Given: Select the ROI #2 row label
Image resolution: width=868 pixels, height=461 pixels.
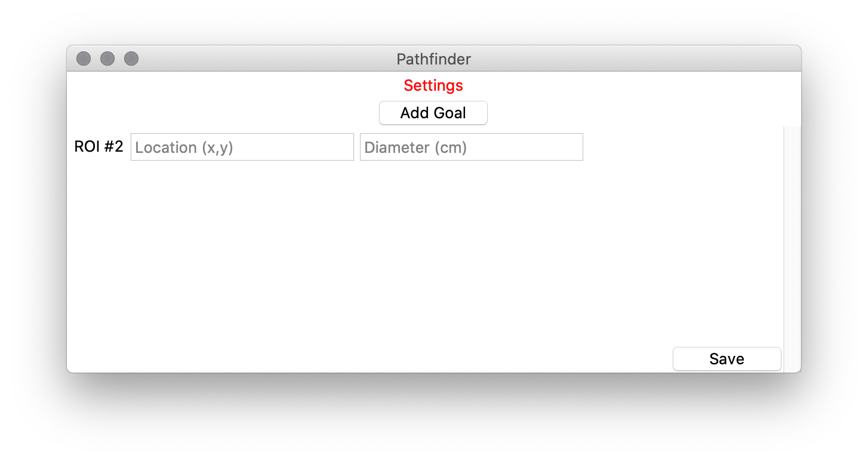Looking at the screenshot, I should (99, 147).
